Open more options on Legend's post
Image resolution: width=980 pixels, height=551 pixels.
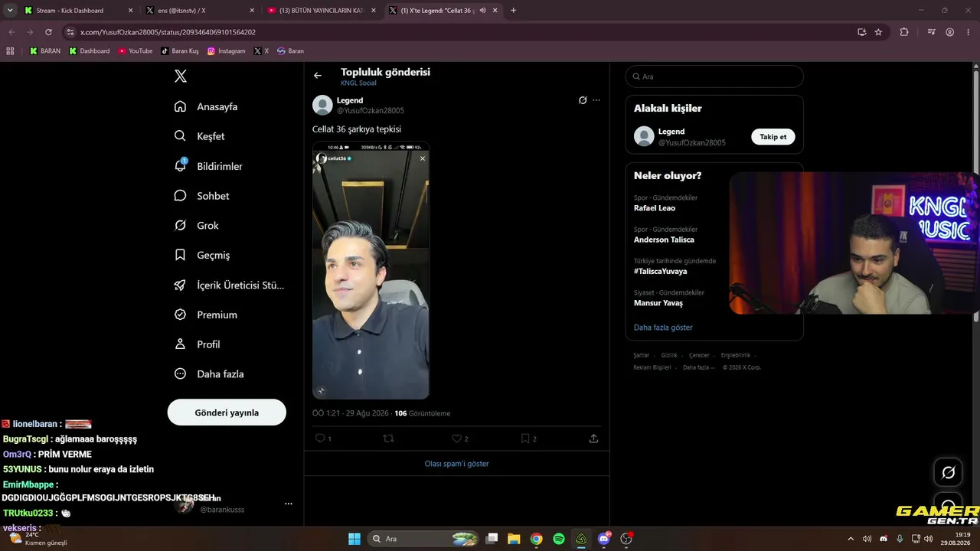[596, 100]
